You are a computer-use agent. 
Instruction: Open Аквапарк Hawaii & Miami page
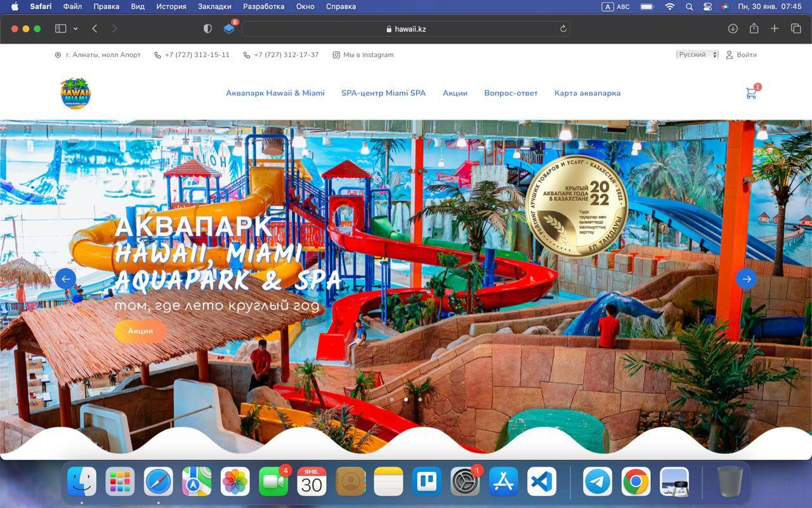pyautogui.click(x=275, y=93)
